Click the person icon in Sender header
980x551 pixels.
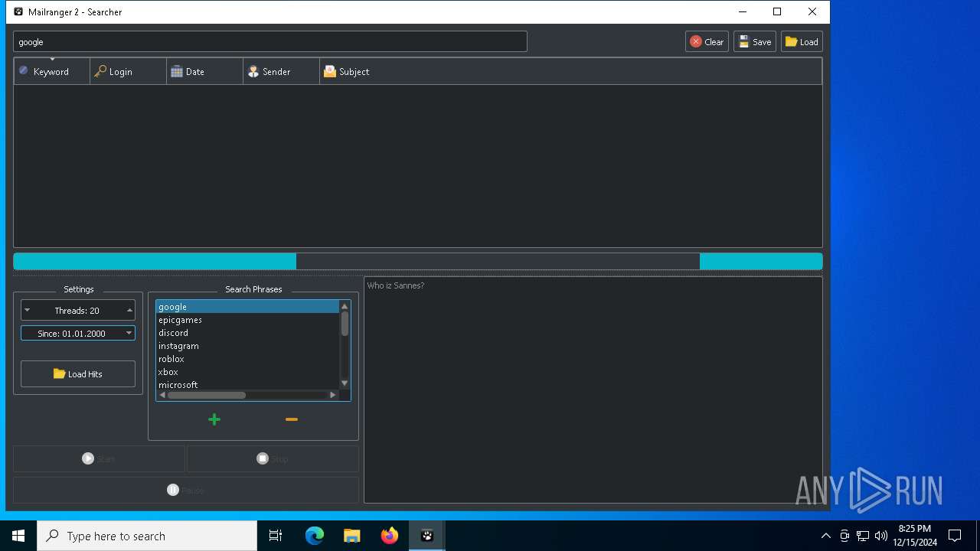pos(253,71)
